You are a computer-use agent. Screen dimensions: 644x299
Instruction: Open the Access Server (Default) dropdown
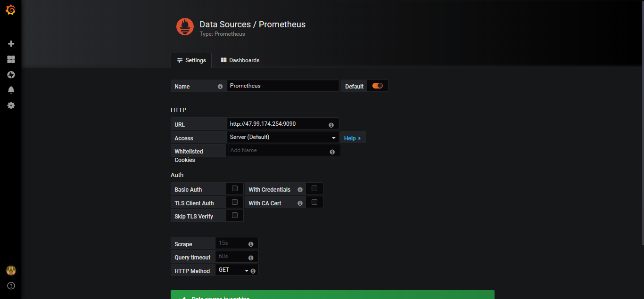click(283, 137)
